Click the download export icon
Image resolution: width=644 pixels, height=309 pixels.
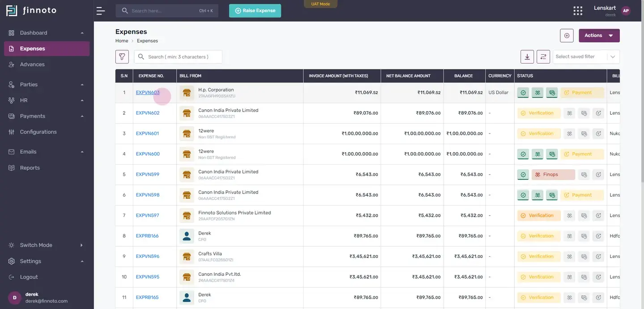(527, 57)
